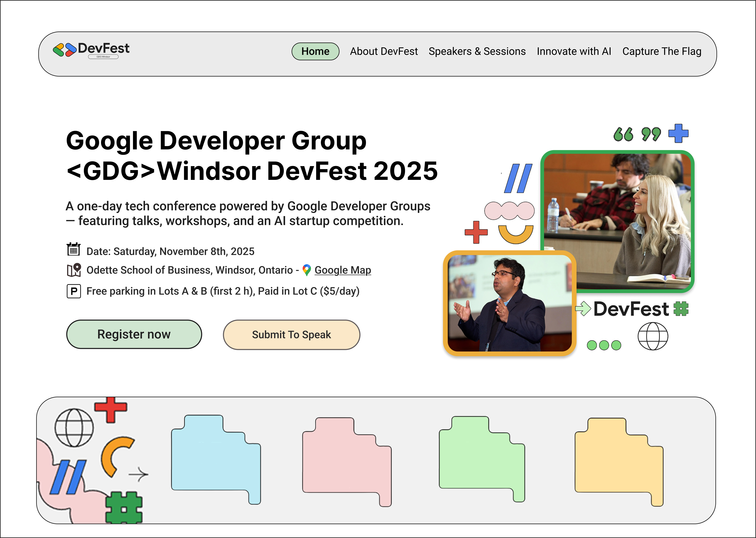This screenshot has width=756, height=538.
Task: Go to About DevFest page
Action: tap(384, 51)
